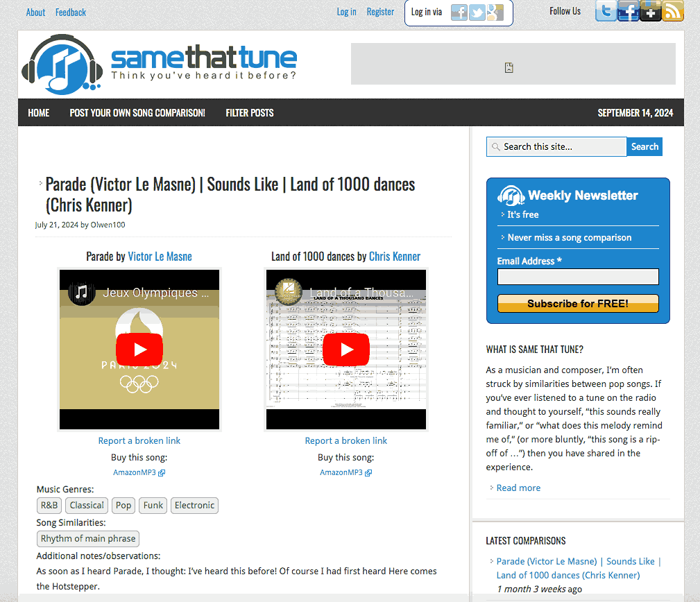Click the external link icon beside Parade AmazonMP3

pos(162,473)
